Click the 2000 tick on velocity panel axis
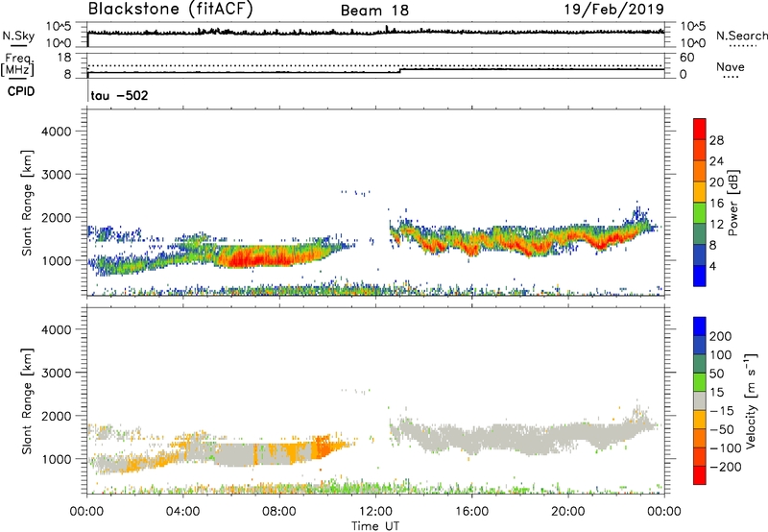Image resolution: width=768 pixels, height=532 pixels. click(56, 416)
